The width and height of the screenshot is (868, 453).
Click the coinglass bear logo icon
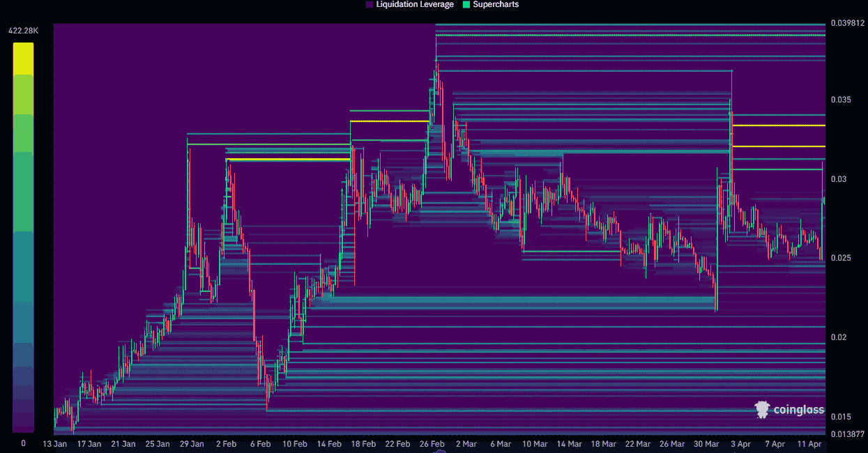[762, 410]
